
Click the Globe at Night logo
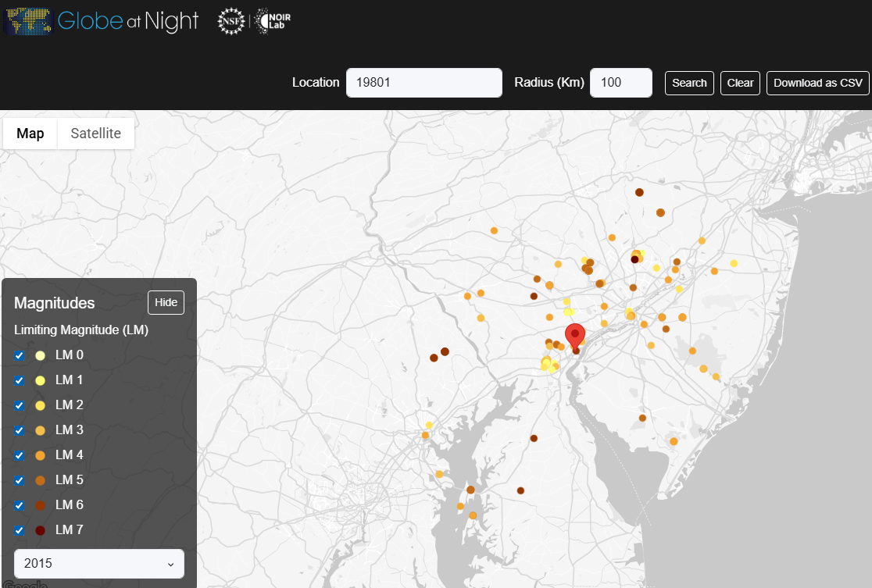pos(101,21)
